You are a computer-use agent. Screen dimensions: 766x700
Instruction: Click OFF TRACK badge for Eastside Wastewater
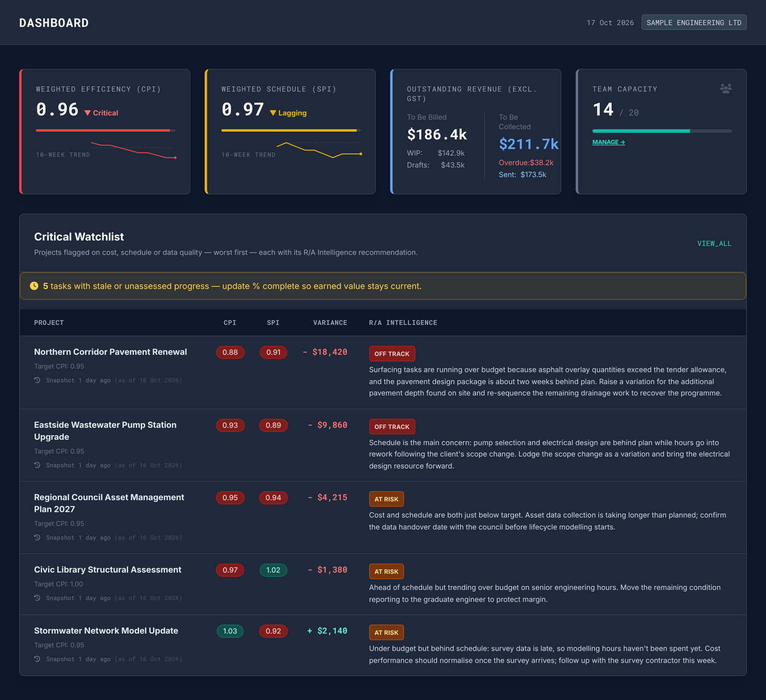pos(392,427)
